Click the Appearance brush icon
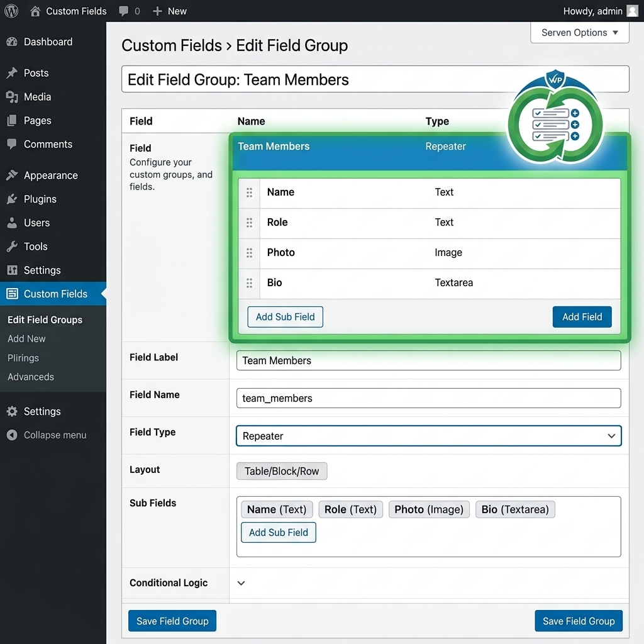 tap(12, 175)
